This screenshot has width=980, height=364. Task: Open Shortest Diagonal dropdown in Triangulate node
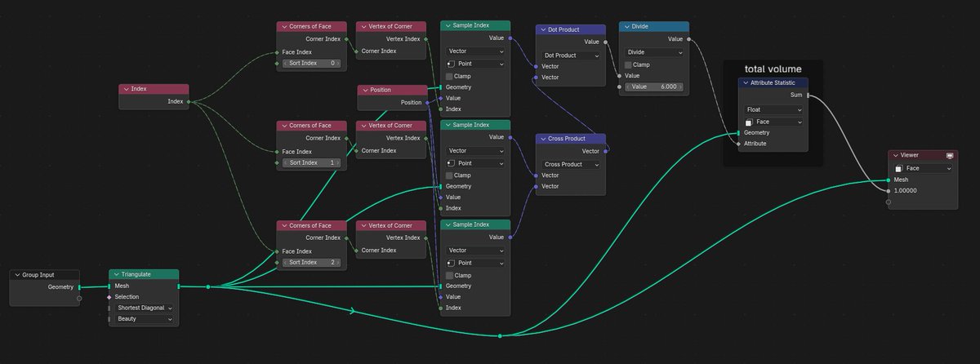(x=144, y=308)
